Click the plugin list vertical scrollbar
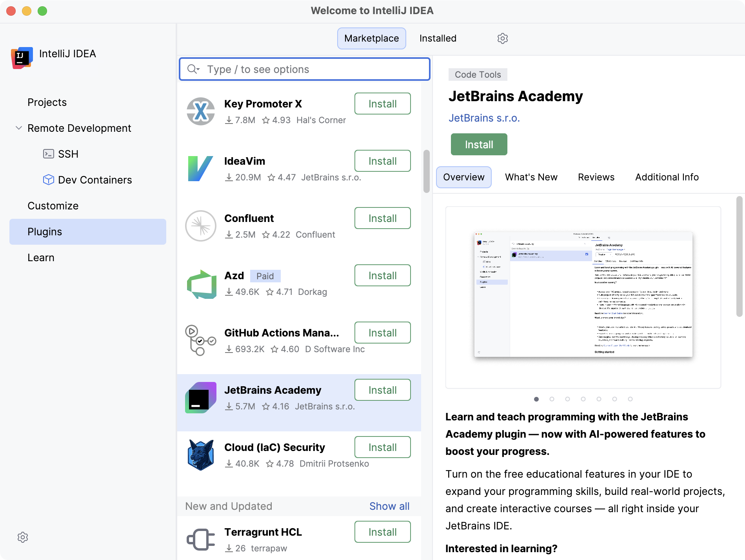The width and height of the screenshot is (745, 560). (427, 171)
